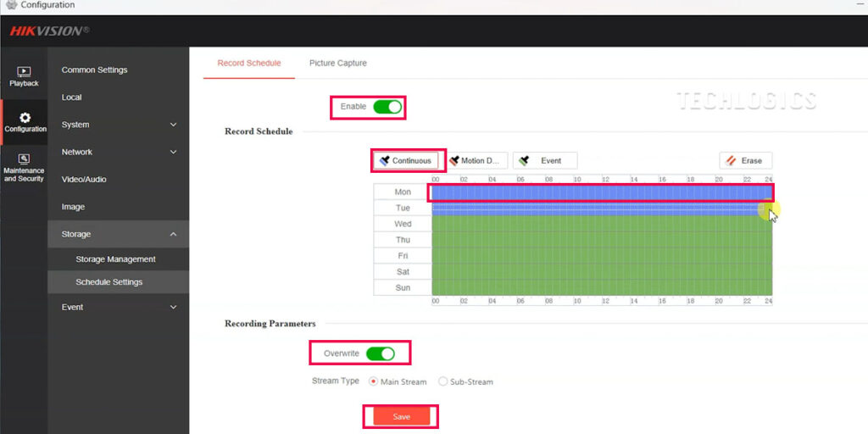Image resolution: width=868 pixels, height=434 pixels.
Task: Activate the Erase tool
Action: click(x=745, y=160)
